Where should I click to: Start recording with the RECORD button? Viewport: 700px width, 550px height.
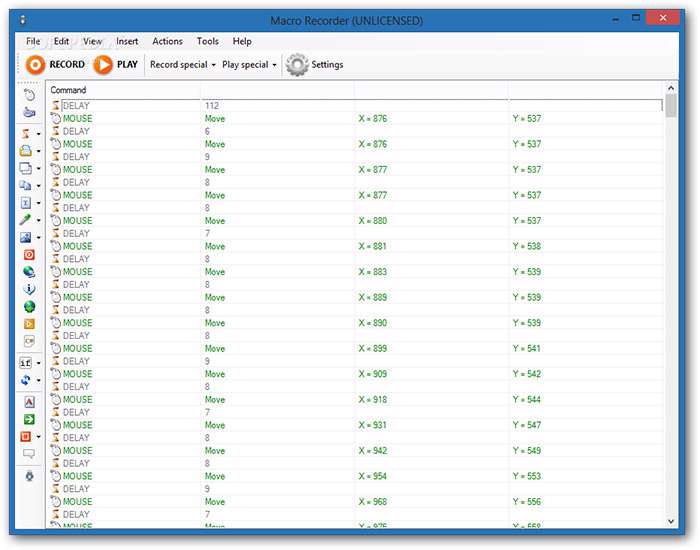pyautogui.click(x=56, y=65)
